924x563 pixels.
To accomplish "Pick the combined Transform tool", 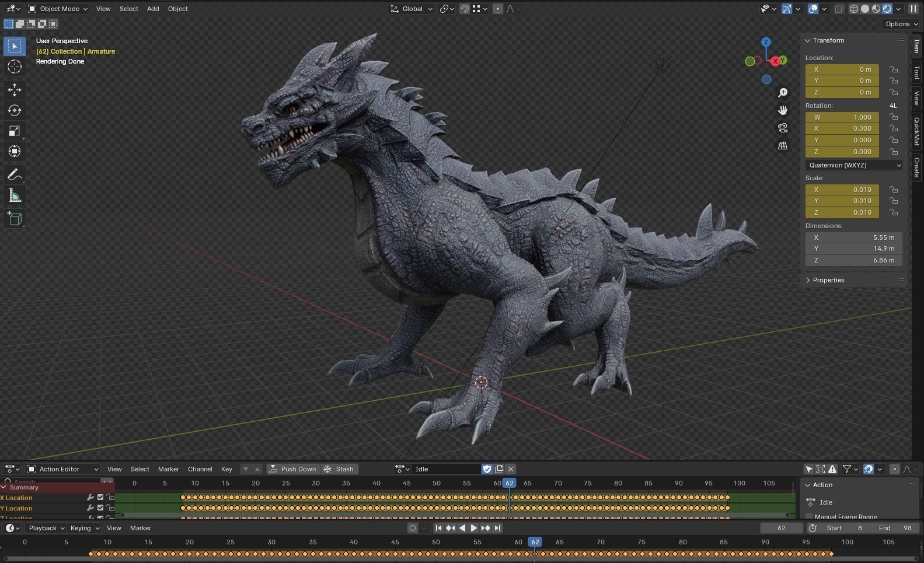I will (15, 151).
